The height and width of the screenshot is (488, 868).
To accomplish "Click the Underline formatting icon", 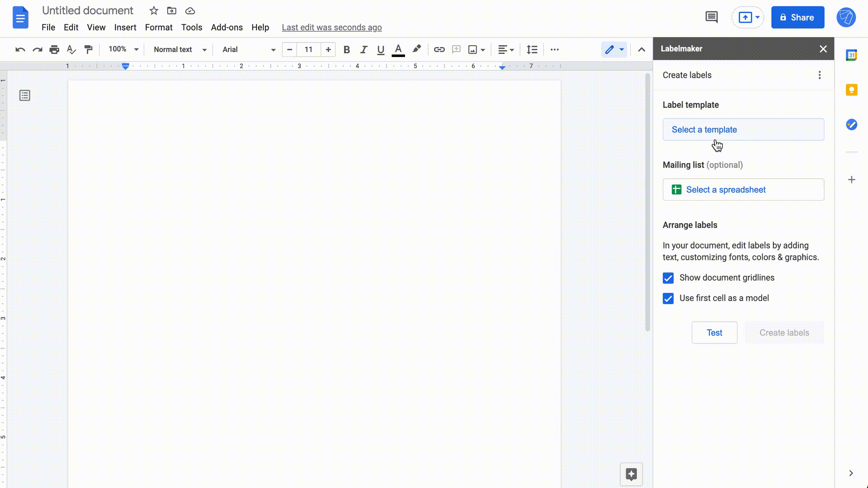I will coord(381,49).
